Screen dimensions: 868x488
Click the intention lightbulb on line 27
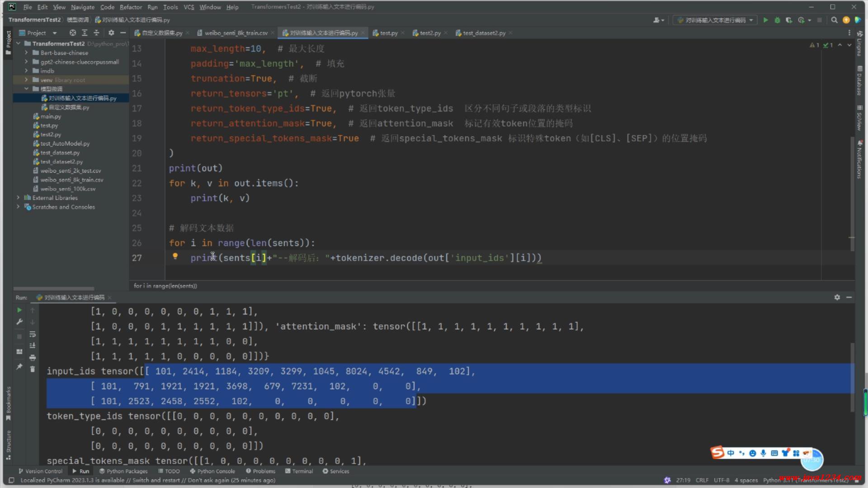pos(175,257)
